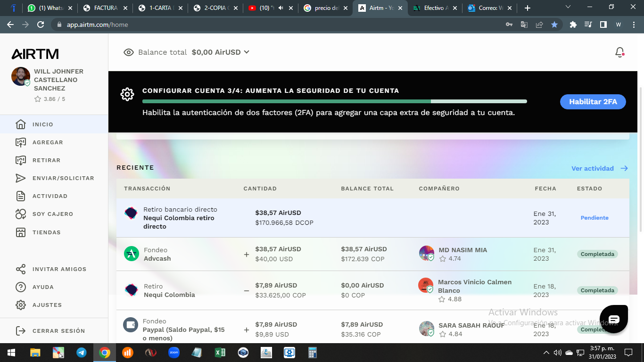644x362 pixels.
Task: Open Chrome tab search chevron
Action: coord(568,7)
